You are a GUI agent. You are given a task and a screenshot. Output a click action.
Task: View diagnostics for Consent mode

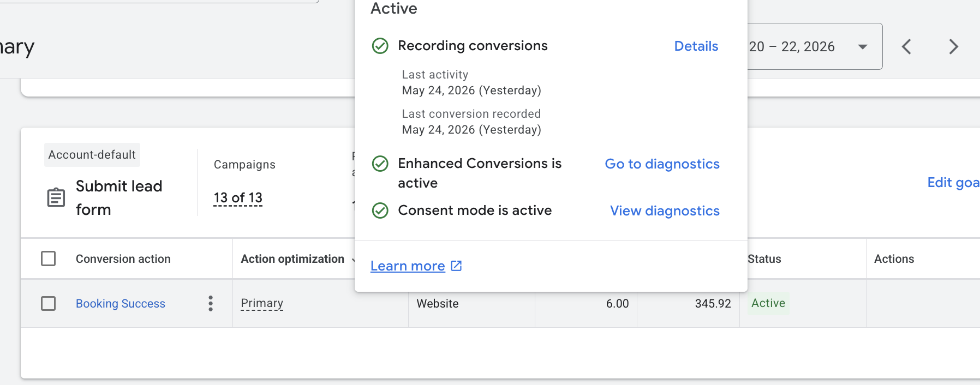coord(665,211)
